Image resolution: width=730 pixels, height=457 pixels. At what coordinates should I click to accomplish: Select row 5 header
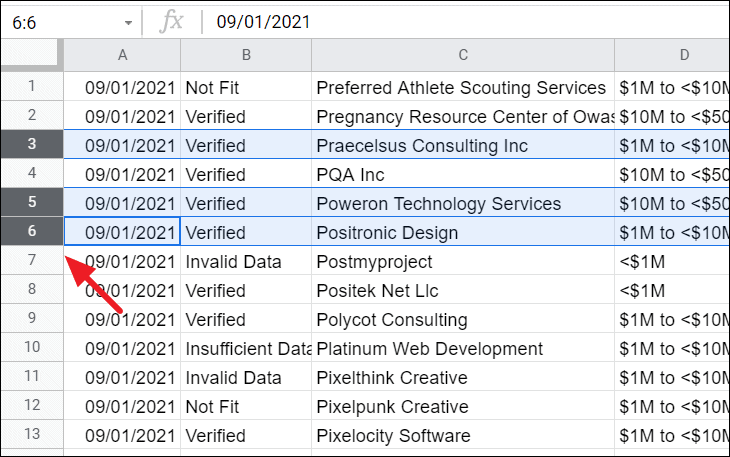pyautogui.click(x=32, y=204)
